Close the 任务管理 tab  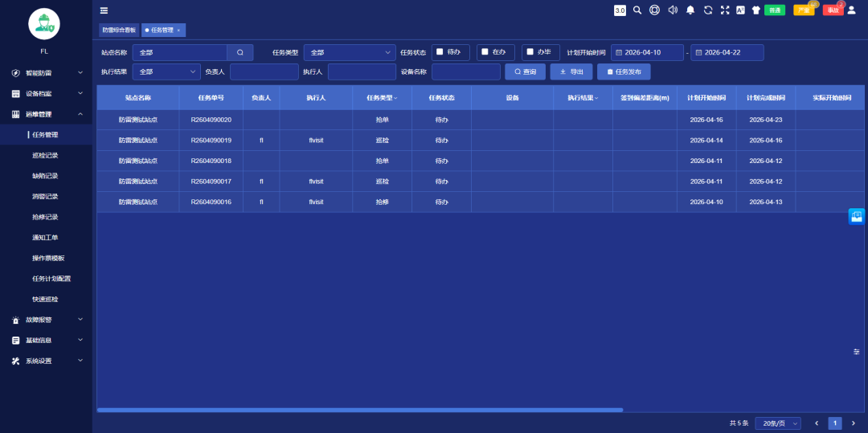tap(178, 30)
